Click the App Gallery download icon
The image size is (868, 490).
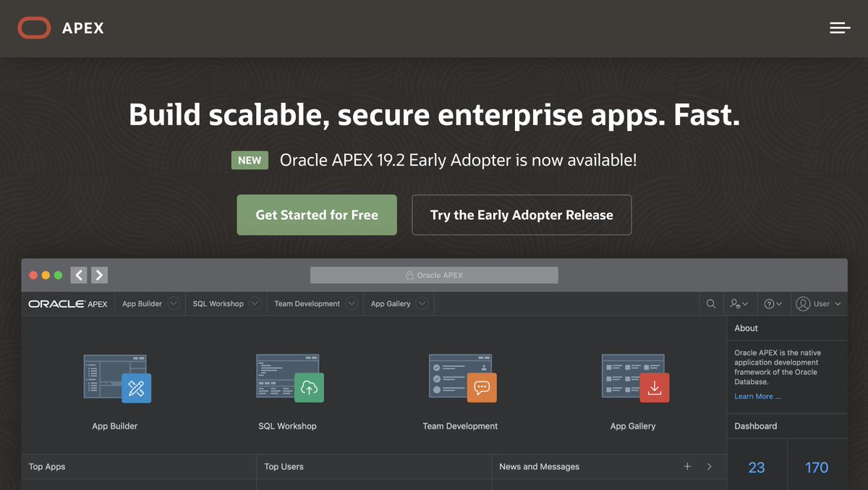(x=654, y=387)
